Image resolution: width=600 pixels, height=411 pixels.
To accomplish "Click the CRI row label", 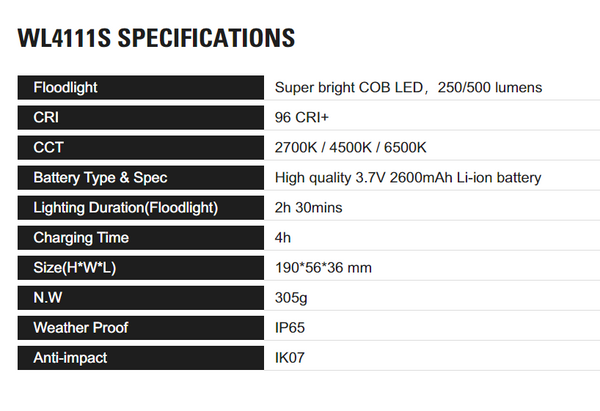I will pyautogui.click(x=140, y=117).
